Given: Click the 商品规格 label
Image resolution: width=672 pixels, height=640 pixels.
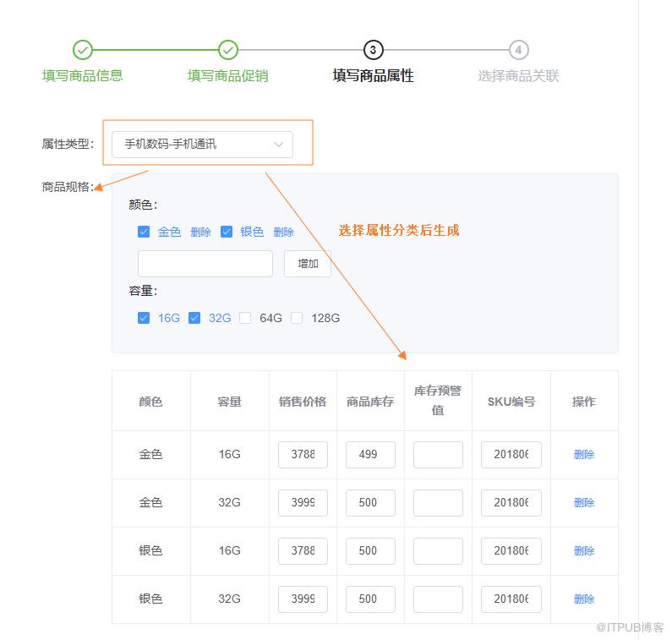Looking at the screenshot, I should pyautogui.click(x=68, y=187).
